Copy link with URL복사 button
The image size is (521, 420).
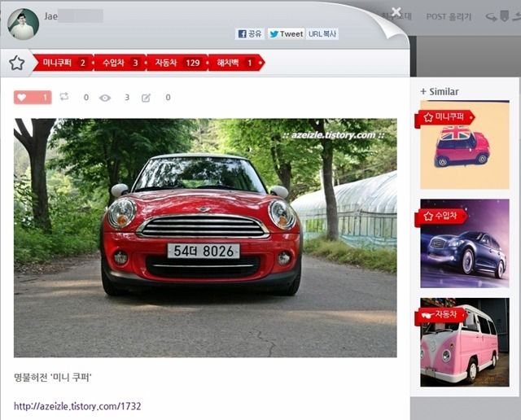(x=322, y=33)
